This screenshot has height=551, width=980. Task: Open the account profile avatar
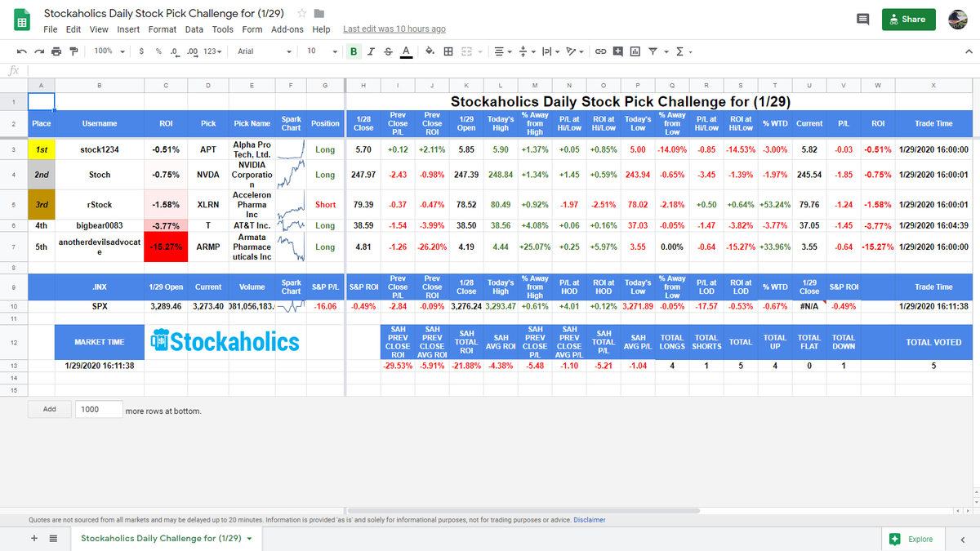(x=958, y=20)
